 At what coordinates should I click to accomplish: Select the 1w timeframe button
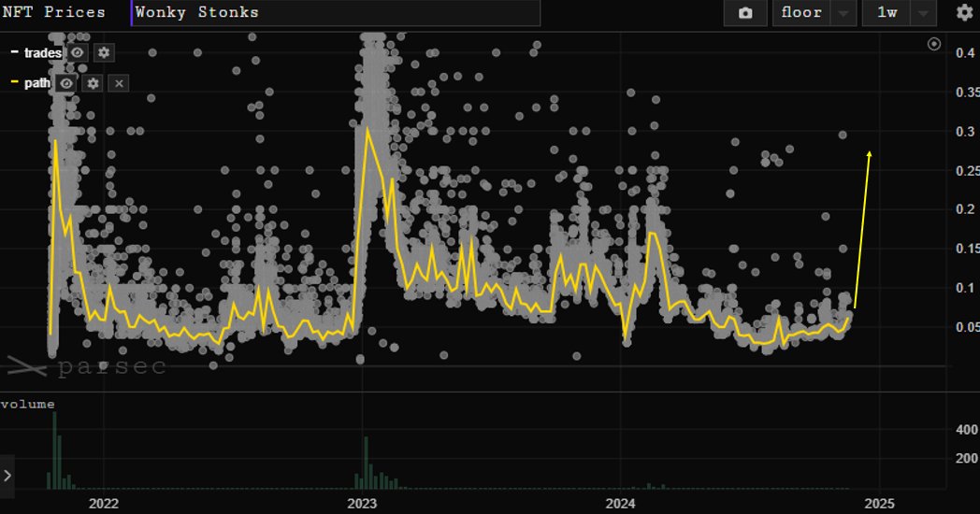click(886, 13)
